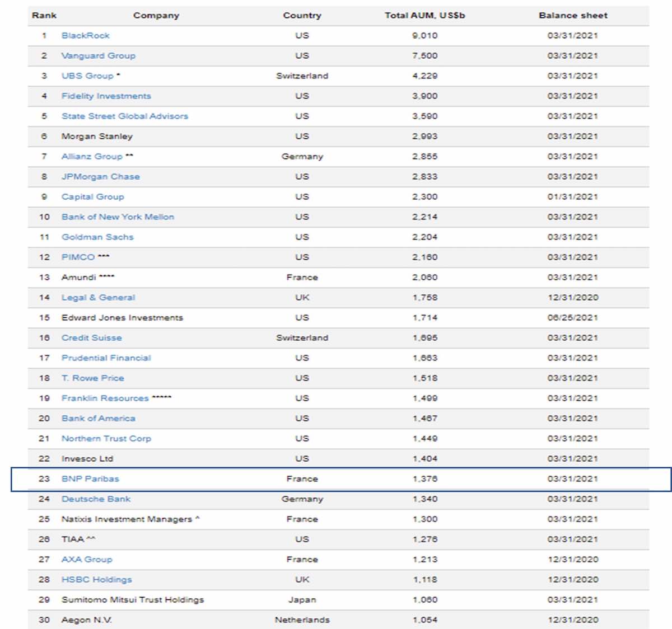Select Deutsche Bank's AUM value 1,340
The image size is (672, 629).
tap(425, 499)
